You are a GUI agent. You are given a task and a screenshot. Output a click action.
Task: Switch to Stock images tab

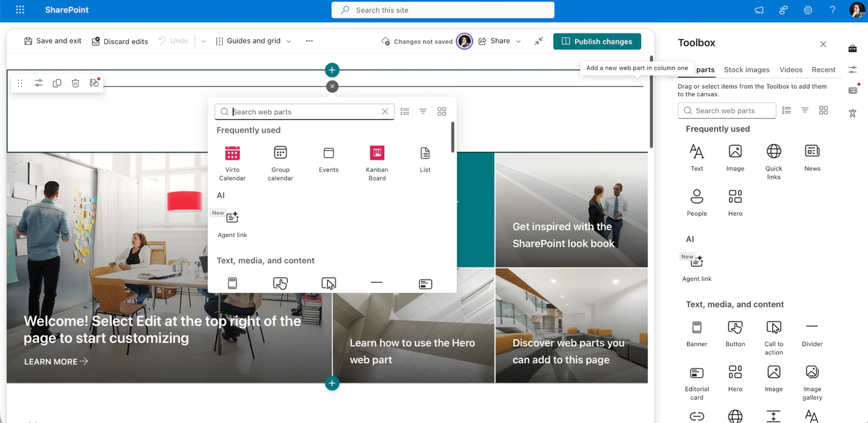(746, 69)
